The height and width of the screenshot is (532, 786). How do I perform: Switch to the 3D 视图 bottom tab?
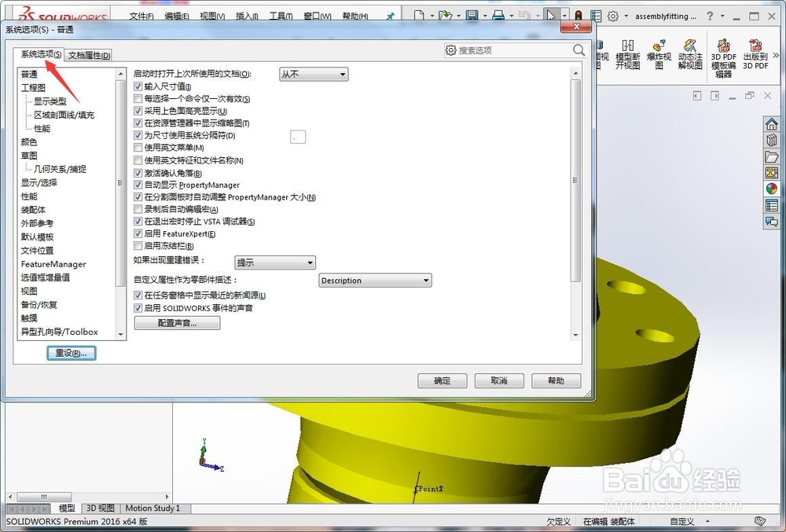tap(100, 508)
